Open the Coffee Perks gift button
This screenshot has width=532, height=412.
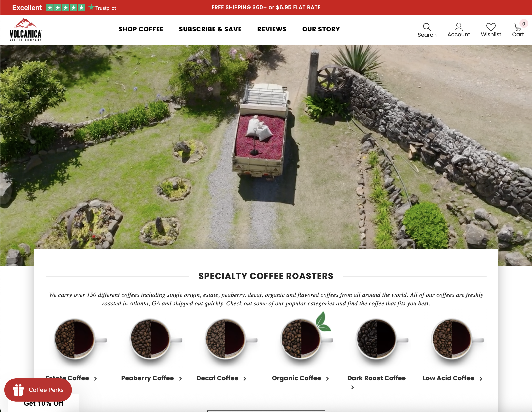pyautogui.click(x=38, y=390)
